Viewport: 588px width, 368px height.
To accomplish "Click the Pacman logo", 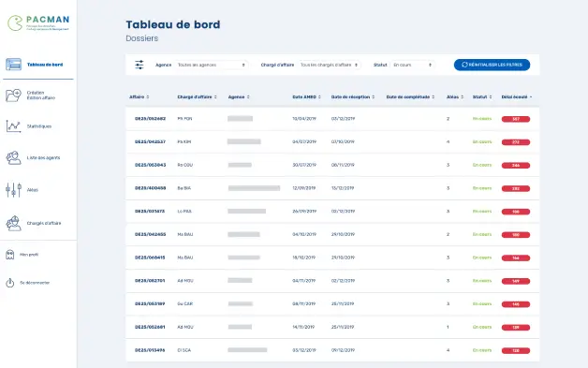I will (x=38, y=22).
